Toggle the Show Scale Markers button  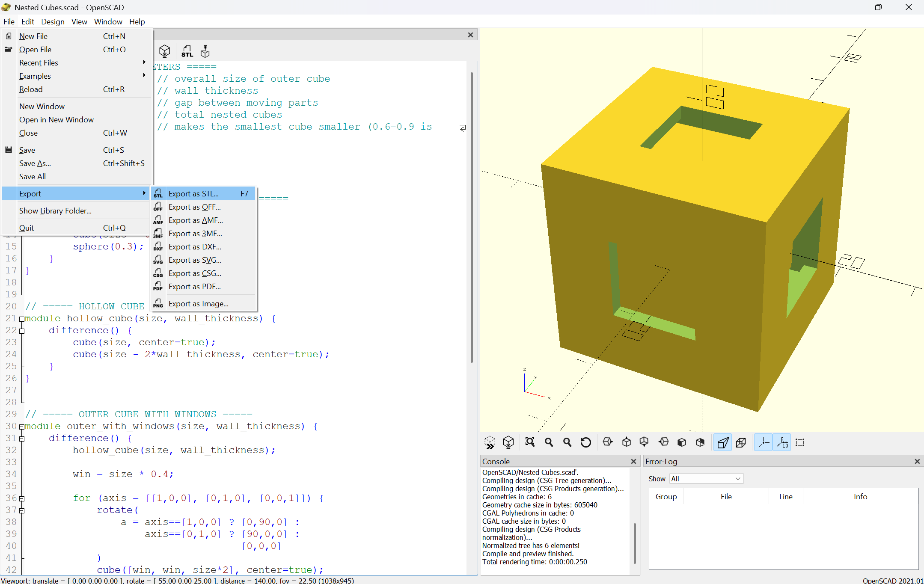782,442
